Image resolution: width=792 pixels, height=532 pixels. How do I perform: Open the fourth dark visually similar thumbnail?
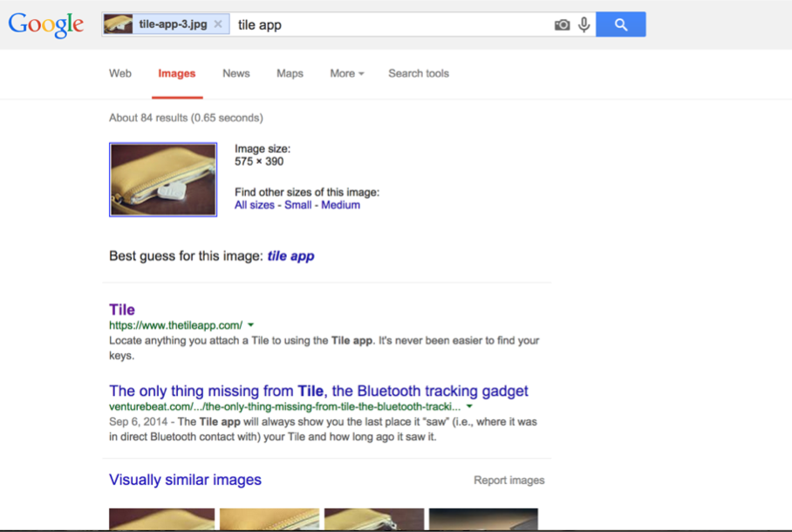(483, 520)
